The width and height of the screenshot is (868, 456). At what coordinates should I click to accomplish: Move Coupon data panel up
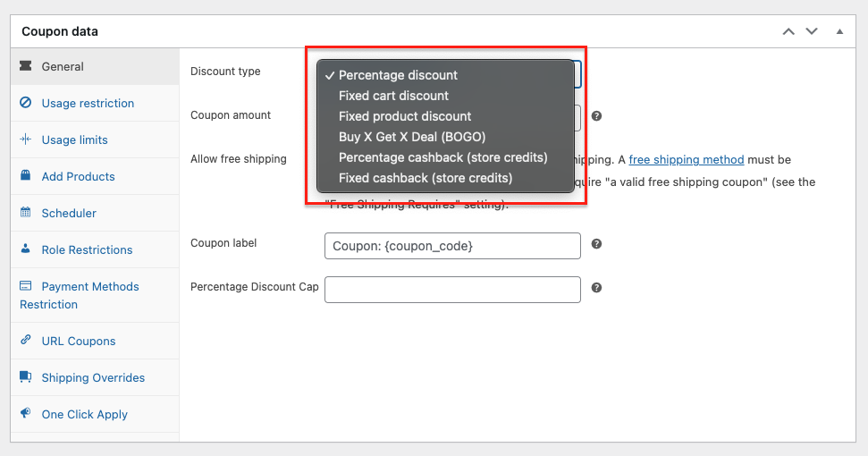click(788, 31)
